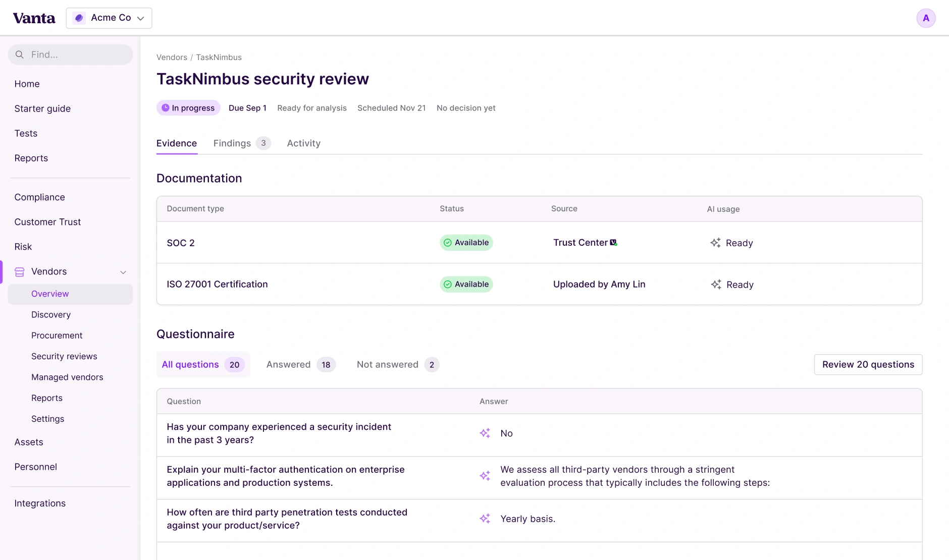Click the sparkle icon beside the No answer
Image resolution: width=949 pixels, height=560 pixels.
(485, 433)
